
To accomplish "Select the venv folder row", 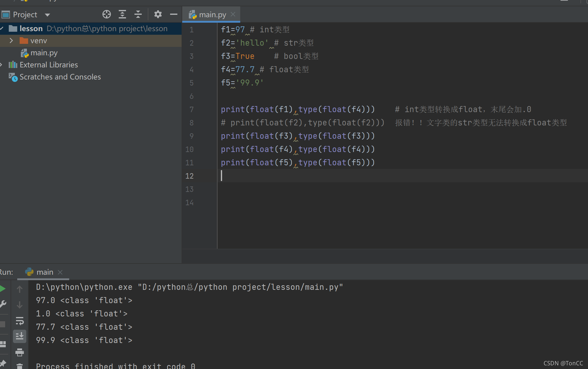I will [91, 40].
